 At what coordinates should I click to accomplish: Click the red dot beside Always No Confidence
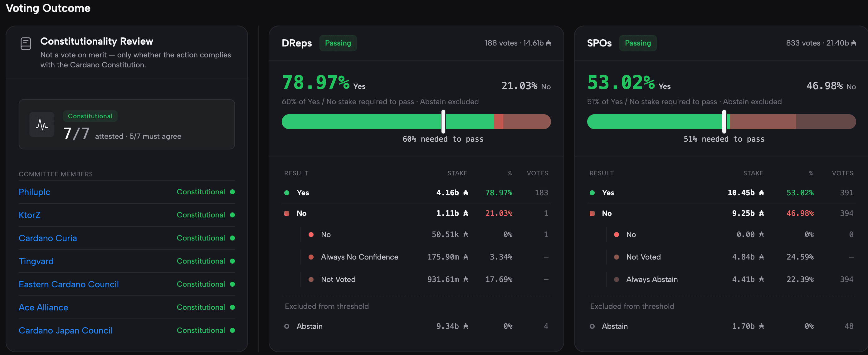(x=311, y=257)
